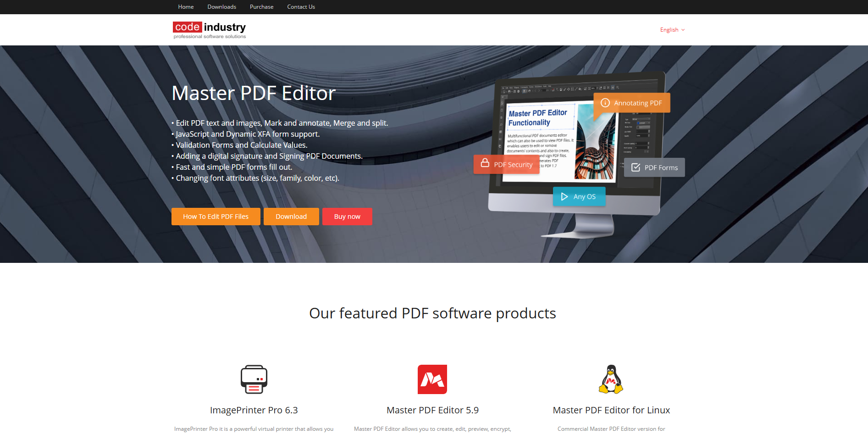The width and height of the screenshot is (868, 434).
Task: Click 'Fast and simple PDF forms fill out' line
Action: [232, 167]
